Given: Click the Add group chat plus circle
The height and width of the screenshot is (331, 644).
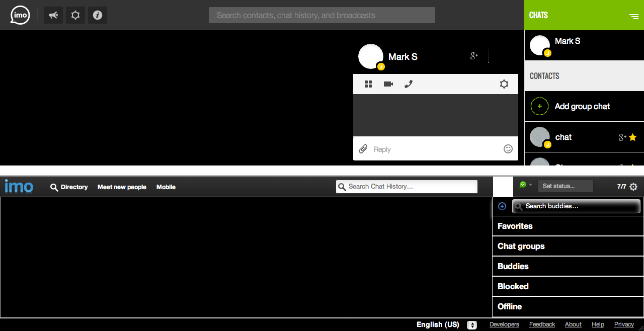Looking at the screenshot, I should click(540, 106).
